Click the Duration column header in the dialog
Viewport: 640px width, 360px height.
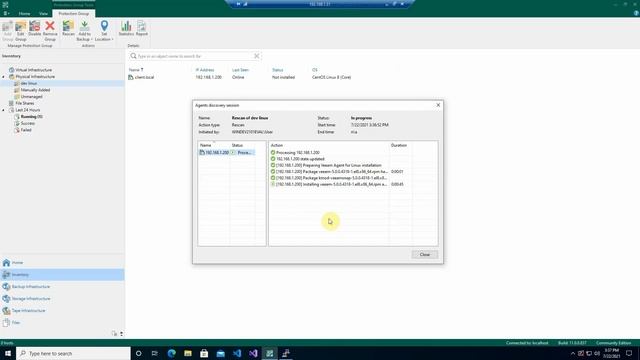tap(399, 145)
